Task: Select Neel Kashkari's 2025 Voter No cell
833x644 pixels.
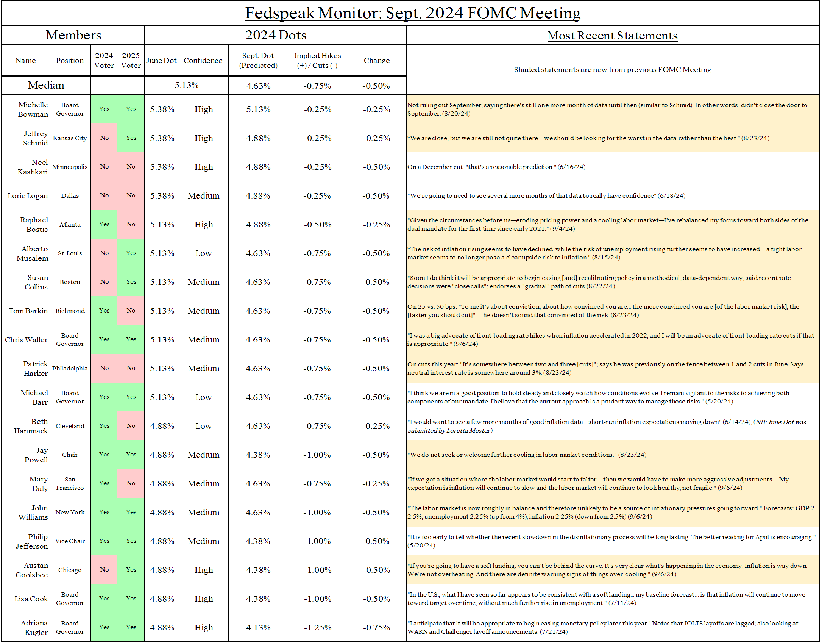Action: tap(131, 167)
